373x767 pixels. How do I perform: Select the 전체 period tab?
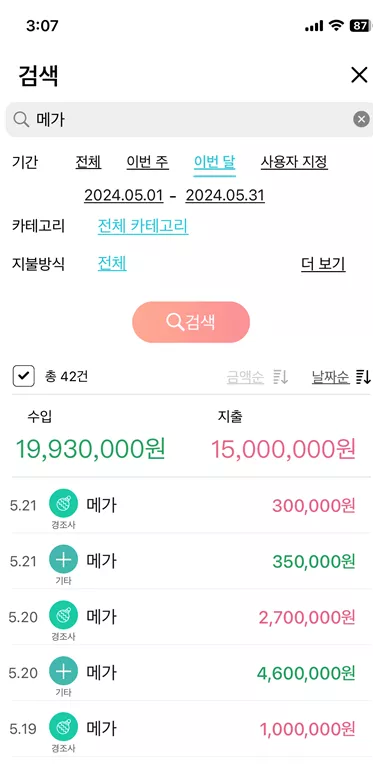88,161
